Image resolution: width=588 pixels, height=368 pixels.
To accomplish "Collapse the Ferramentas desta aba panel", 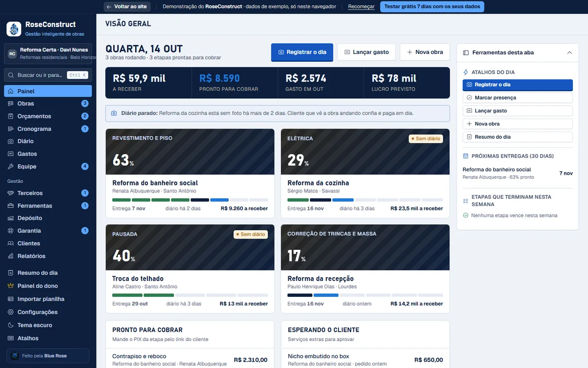I will [569, 53].
